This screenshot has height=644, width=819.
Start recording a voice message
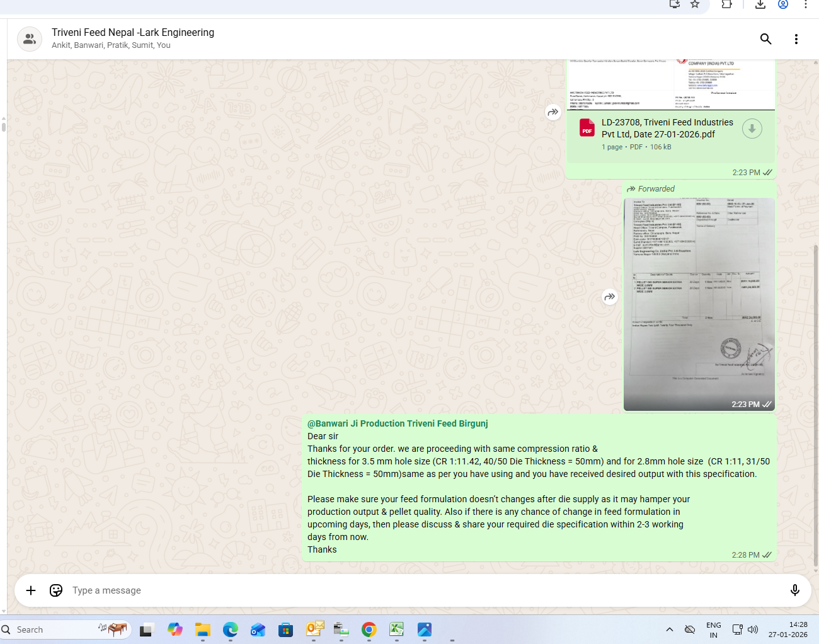pyautogui.click(x=794, y=590)
